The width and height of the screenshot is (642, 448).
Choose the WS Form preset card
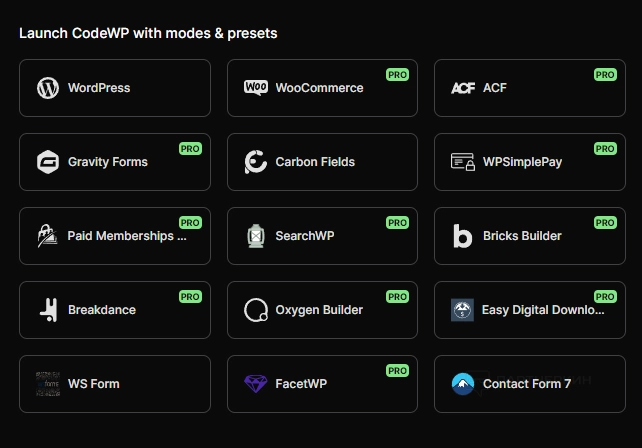pos(115,384)
